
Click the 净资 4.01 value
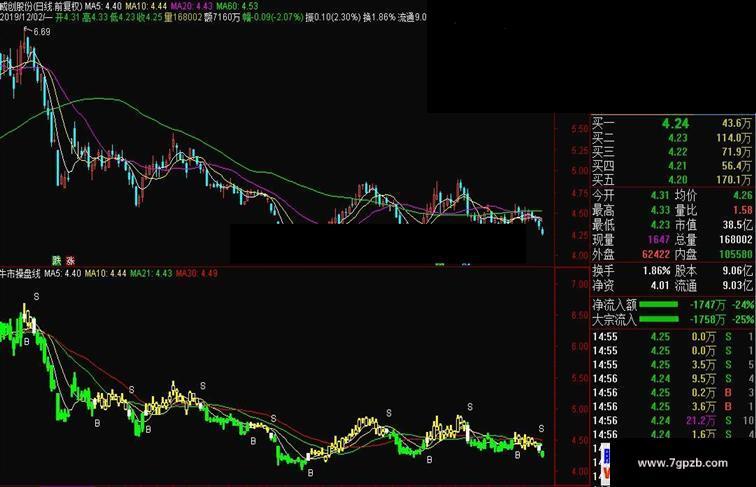pos(660,285)
